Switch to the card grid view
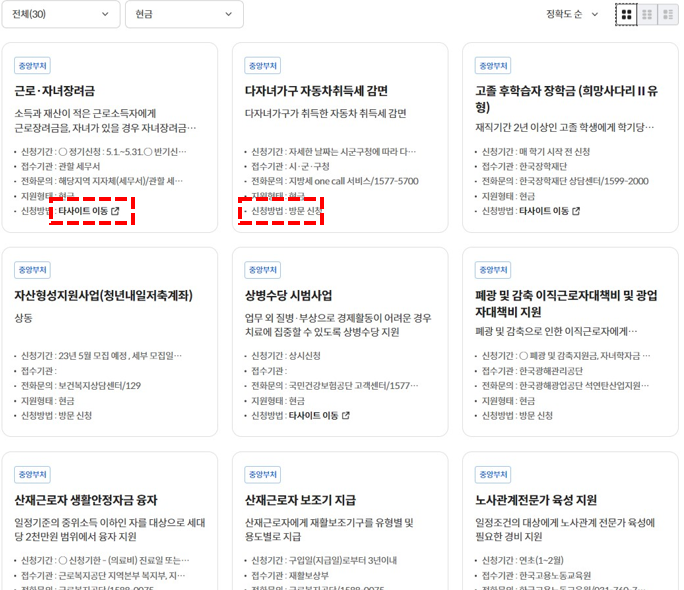Image resolution: width=684 pixels, height=590 pixels. (626, 14)
